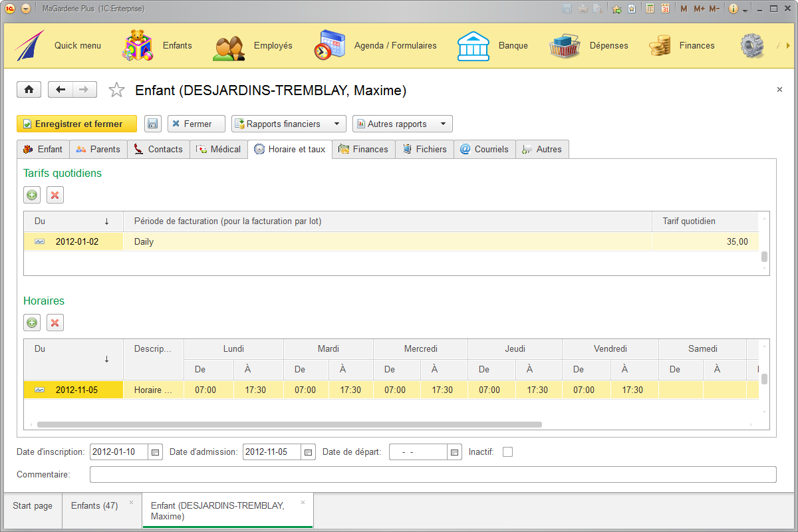Image resolution: width=798 pixels, height=532 pixels.
Task: Open the calendar for Date d'admission
Action: pyautogui.click(x=308, y=452)
